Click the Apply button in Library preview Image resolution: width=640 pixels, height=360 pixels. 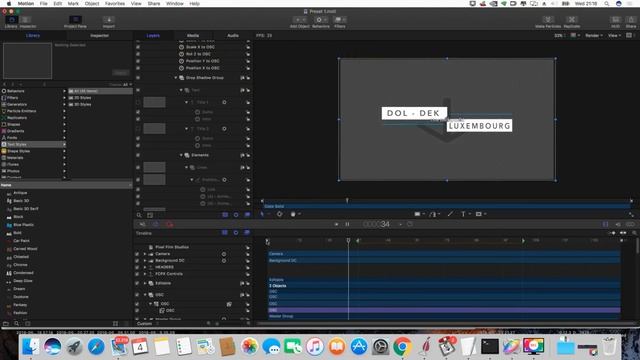pos(120,73)
